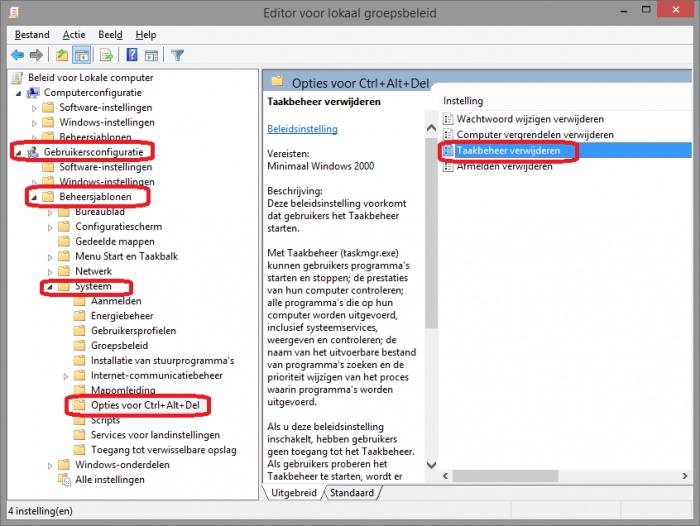Collapse the Systeem folder
The image size is (700, 526).
click(x=50, y=287)
